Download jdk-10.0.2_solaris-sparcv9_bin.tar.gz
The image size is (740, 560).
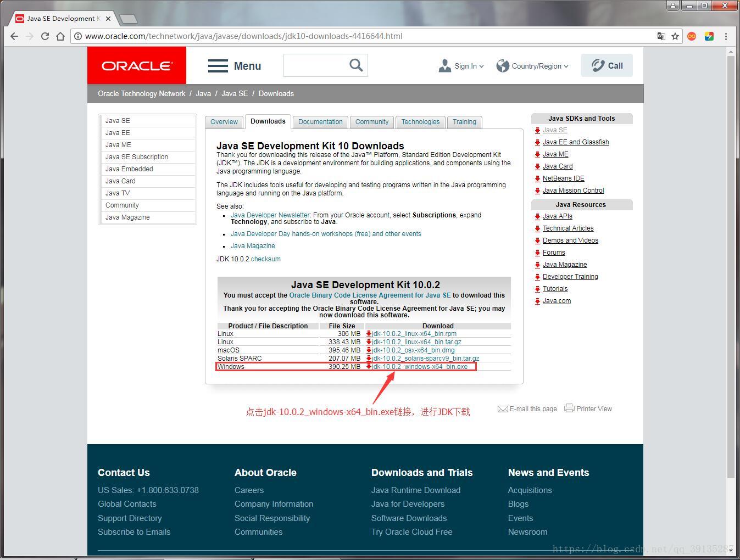[426, 359]
